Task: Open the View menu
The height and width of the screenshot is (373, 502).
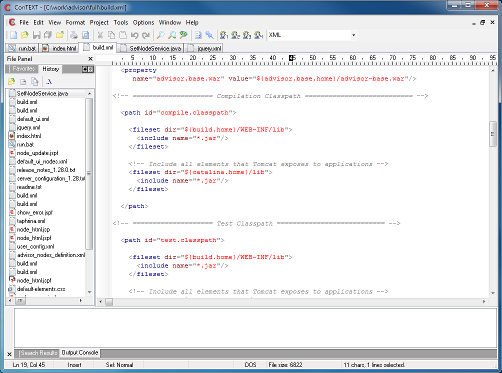Action: tap(55, 22)
